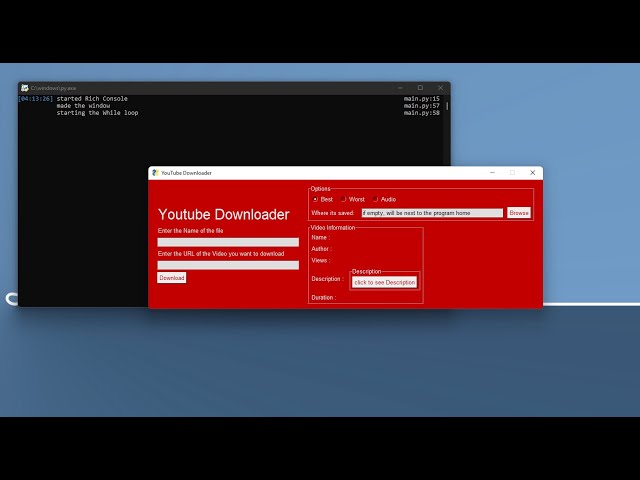Screen dimensions: 640x480
Task: Click the save location path field
Action: (432, 213)
